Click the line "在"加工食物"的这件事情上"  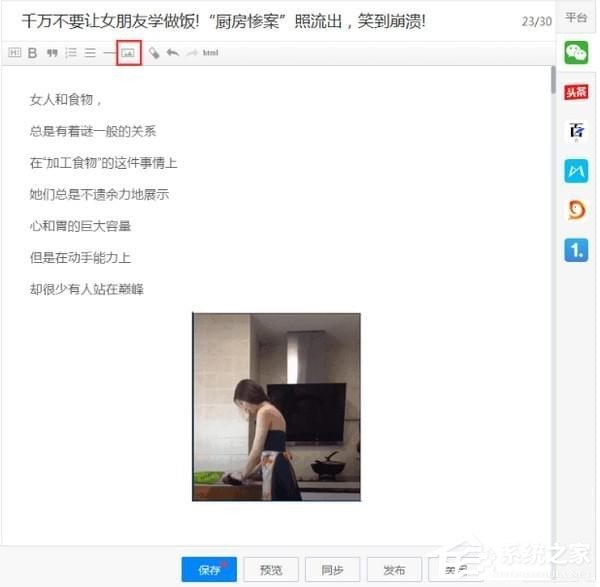click(x=103, y=163)
